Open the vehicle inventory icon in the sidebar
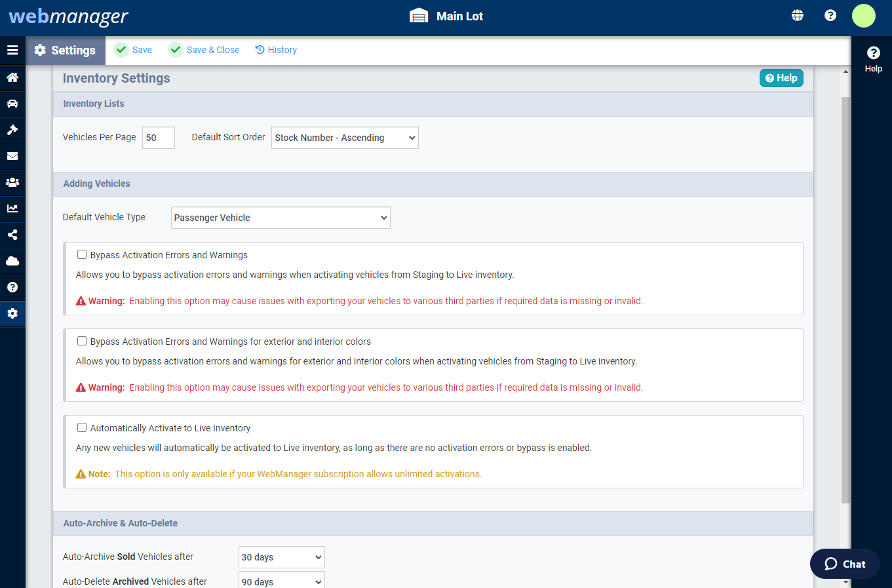This screenshot has height=588, width=892. click(x=12, y=104)
